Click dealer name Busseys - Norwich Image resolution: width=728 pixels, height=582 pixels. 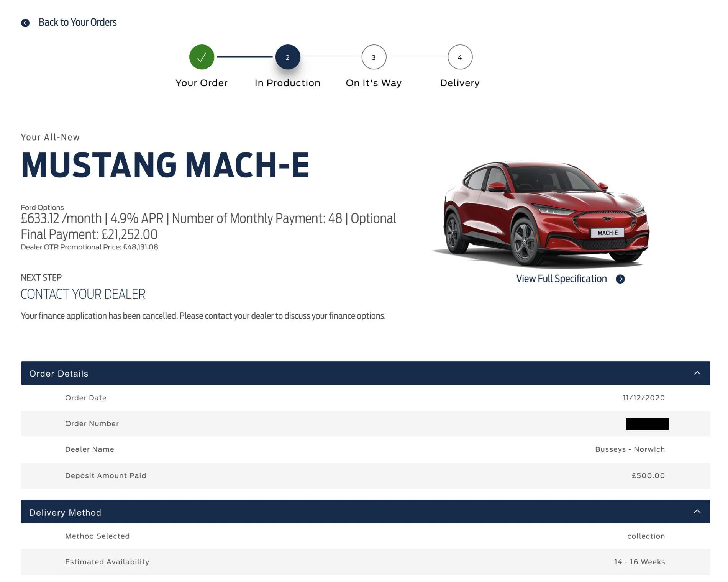(630, 449)
